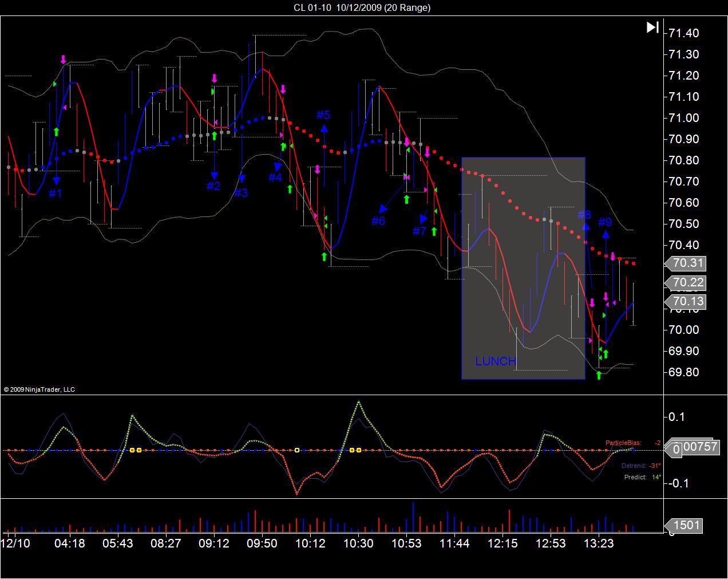Select the #2 trade marker label
Viewport: 728px width, 579px height.
[213, 186]
